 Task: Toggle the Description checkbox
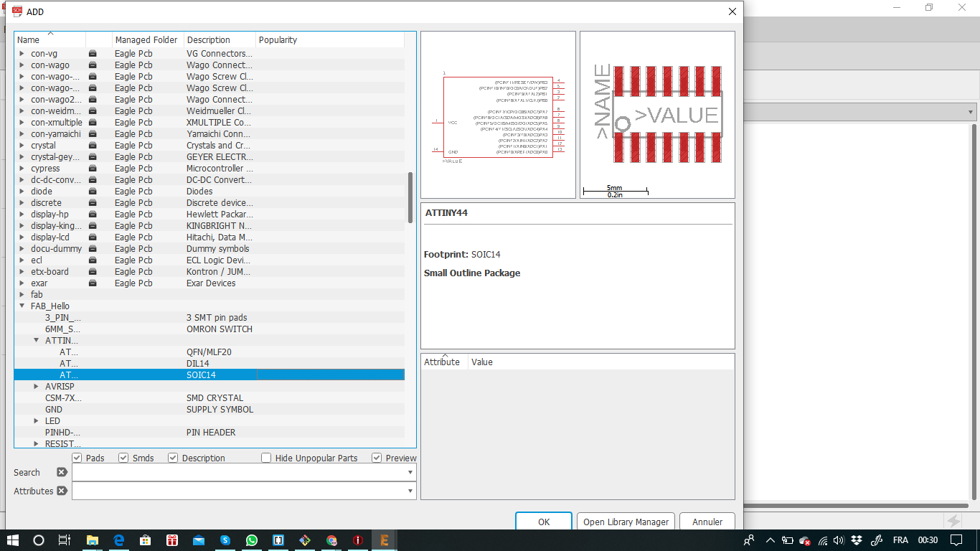173,458
